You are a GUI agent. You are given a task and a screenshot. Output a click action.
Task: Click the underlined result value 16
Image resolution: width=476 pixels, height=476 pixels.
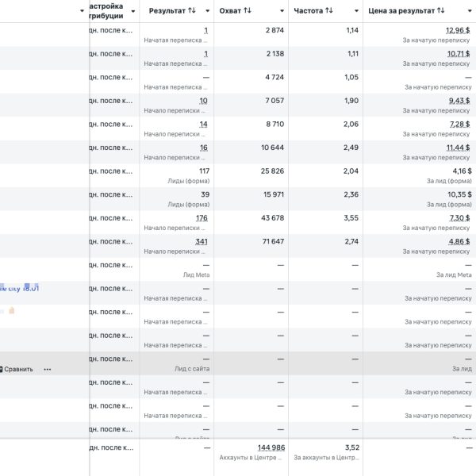[203, 148]
